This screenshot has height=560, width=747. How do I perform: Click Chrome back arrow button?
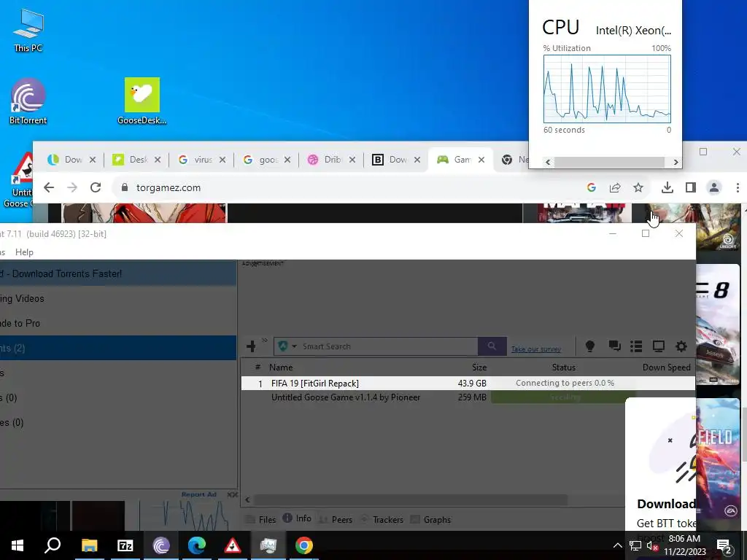point(49,187)
